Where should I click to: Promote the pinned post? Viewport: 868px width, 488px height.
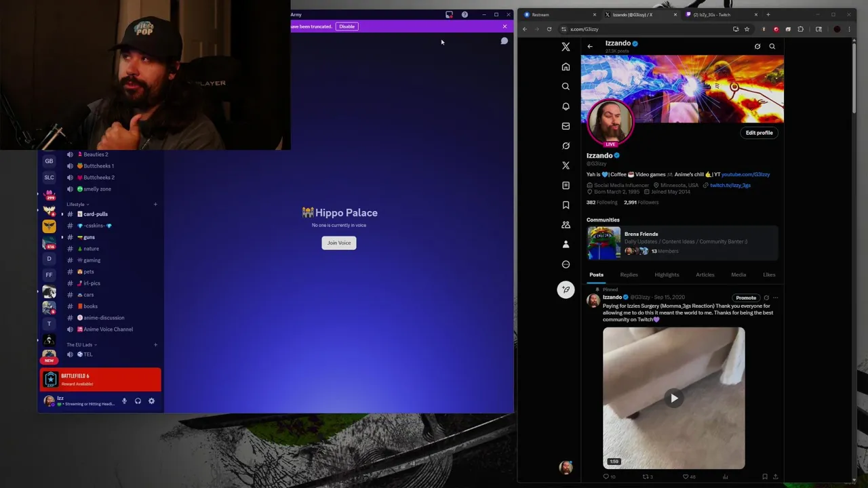pos(746,298)
